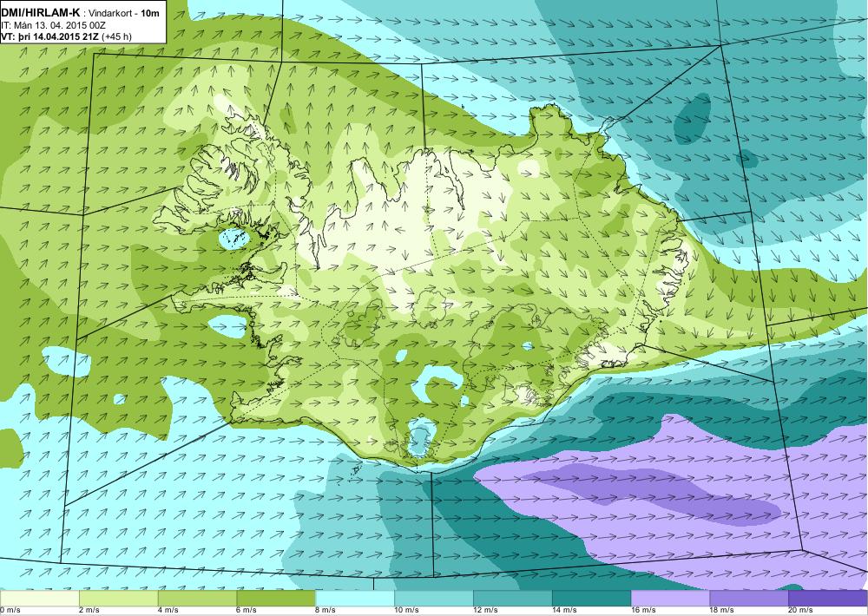The image size is (868, 616).
Task: Click the dark violet swatch above 20 m/s
Action: coord(828,599)
